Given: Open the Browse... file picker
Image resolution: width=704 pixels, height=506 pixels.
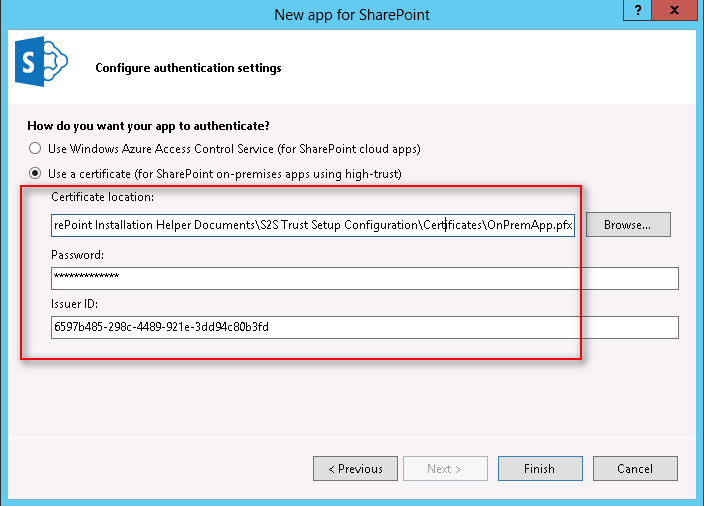Looking at the screenshot, I should pyautogui.click(x=628, y=225).
